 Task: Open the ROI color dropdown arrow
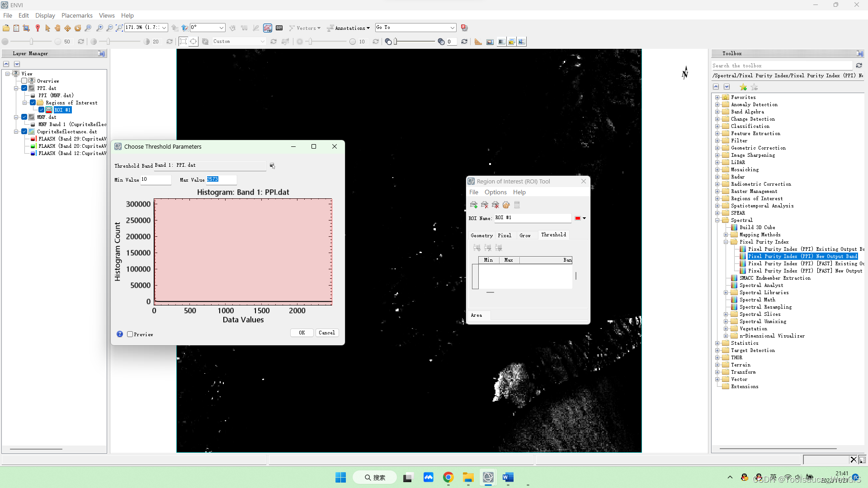tap(584, 218)
